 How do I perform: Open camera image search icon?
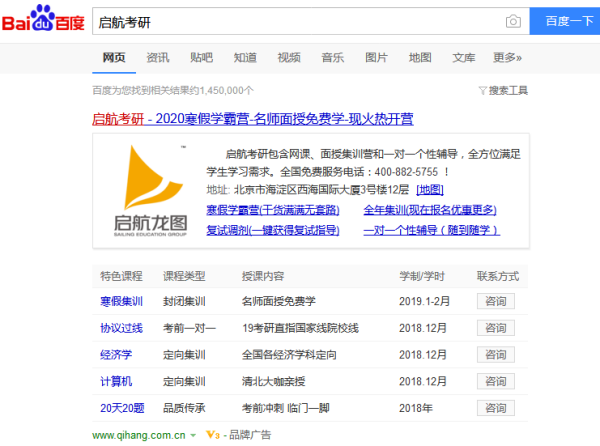pos(513,21)
